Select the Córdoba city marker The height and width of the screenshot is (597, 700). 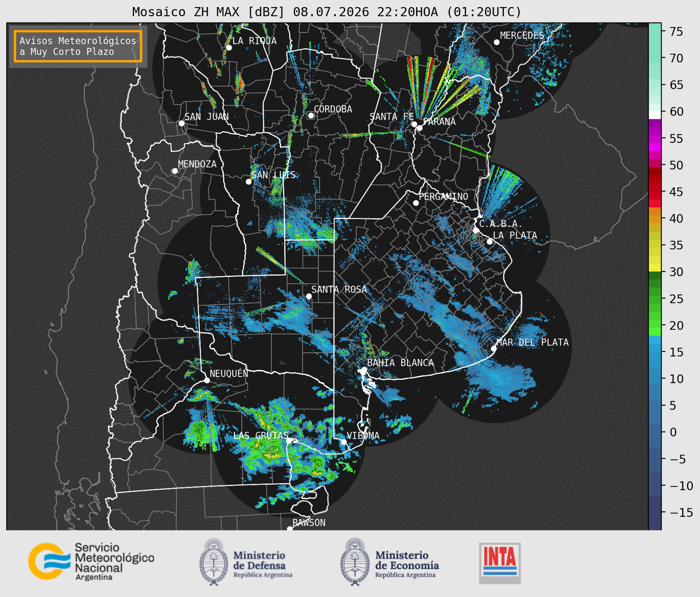pos(311,115)
